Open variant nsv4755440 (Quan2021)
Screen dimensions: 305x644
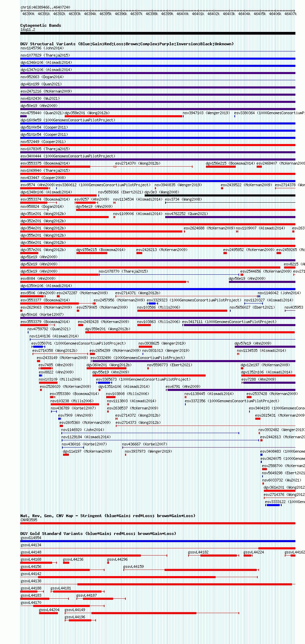pyautogui.click(x=42, y=113)
